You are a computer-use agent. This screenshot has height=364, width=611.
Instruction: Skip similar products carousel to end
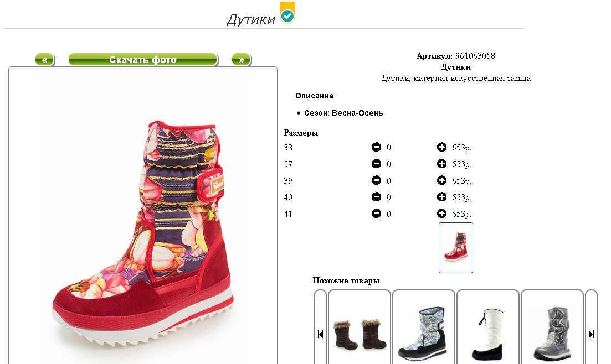pyautogui.click(x=591, y=334)
